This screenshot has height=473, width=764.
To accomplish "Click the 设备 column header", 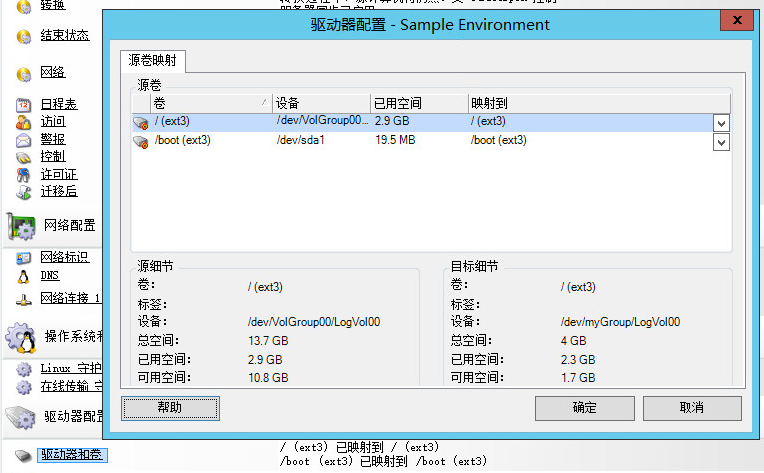I will [320, 103].
